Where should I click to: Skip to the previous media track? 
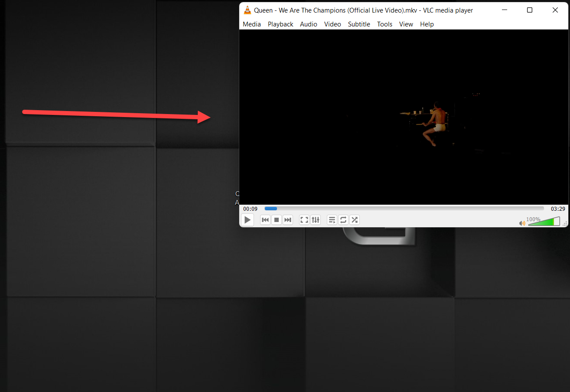coord(265,220)
